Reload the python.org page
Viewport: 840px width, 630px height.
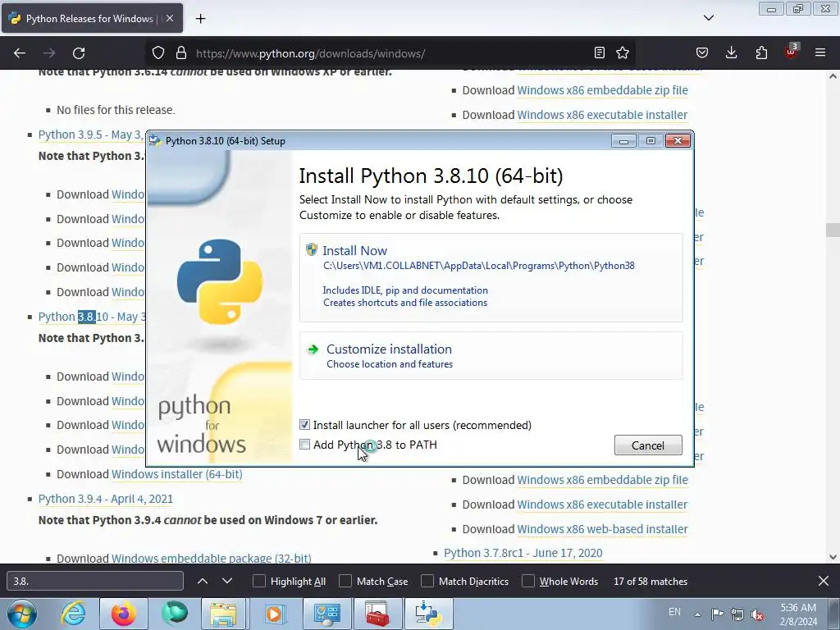(79, 53)
